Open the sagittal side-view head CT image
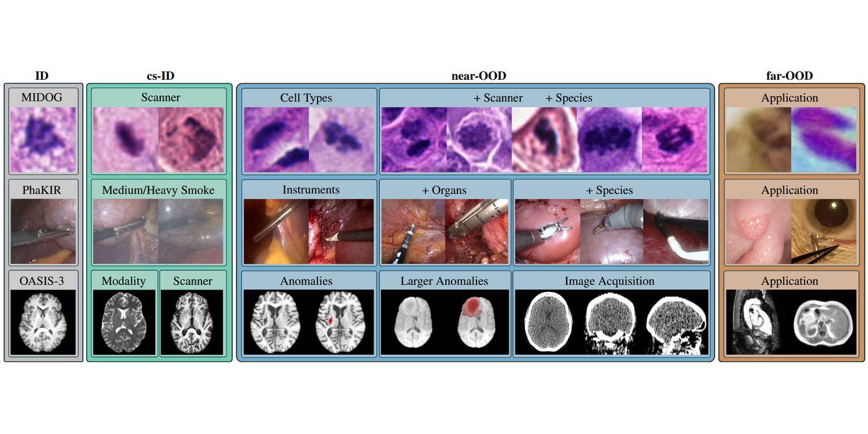This screenshot has width=868, height=434. (677, 322)
